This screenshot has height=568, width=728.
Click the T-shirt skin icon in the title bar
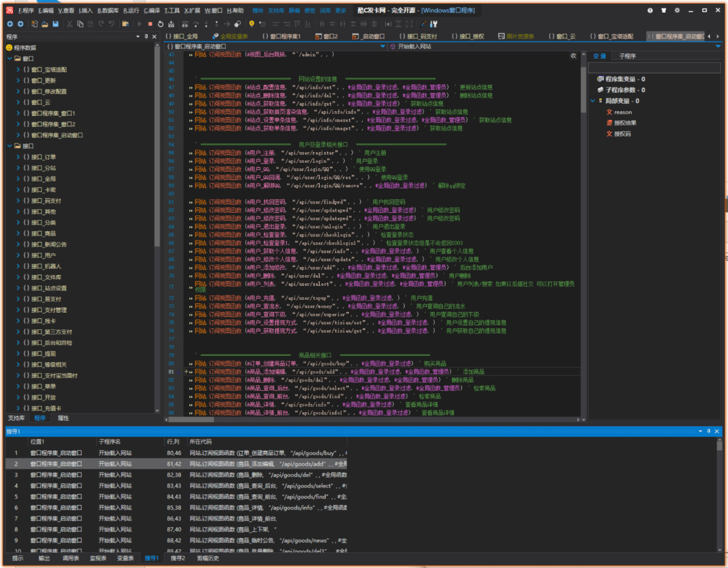[664, 10]
